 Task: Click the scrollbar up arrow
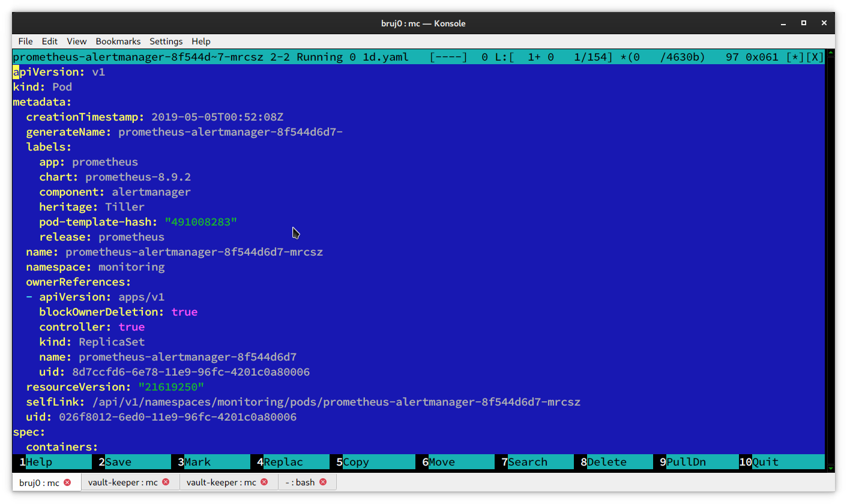point(830,53)
